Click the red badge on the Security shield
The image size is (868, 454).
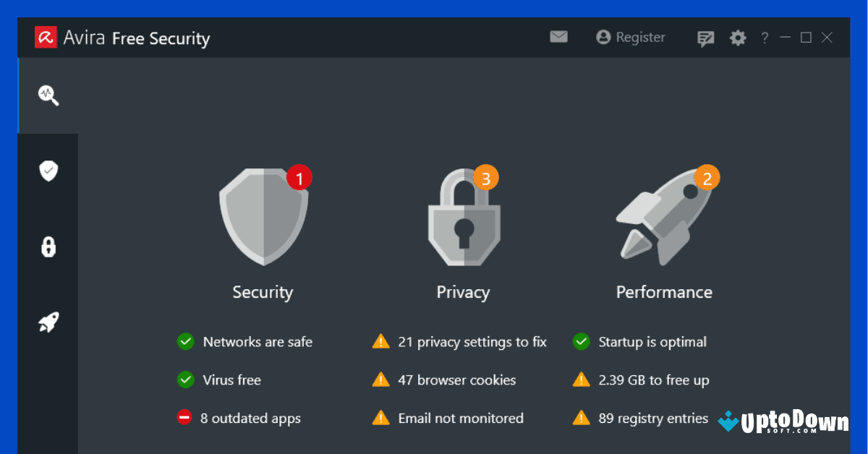coord(300,177)
